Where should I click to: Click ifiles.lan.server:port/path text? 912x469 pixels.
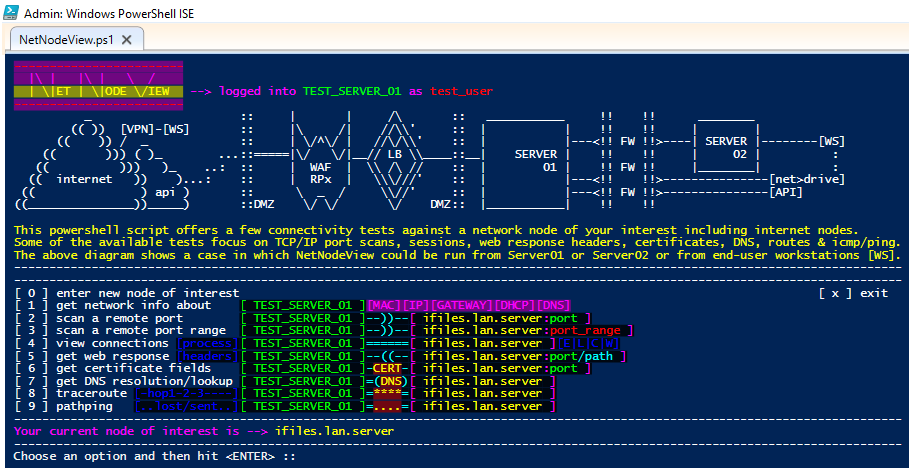point(518,356)
